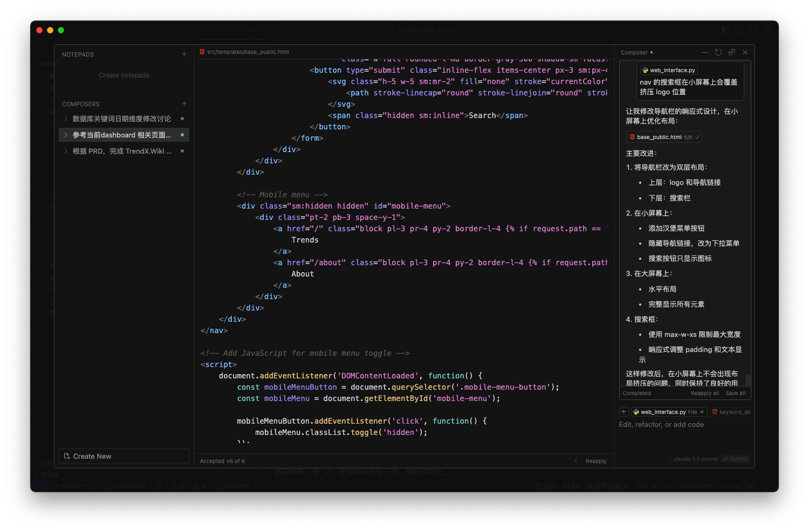Remove web_interface.py from context files
Image resolution: width=809 pixels, height=532 pixels.
tap(702, 412)
